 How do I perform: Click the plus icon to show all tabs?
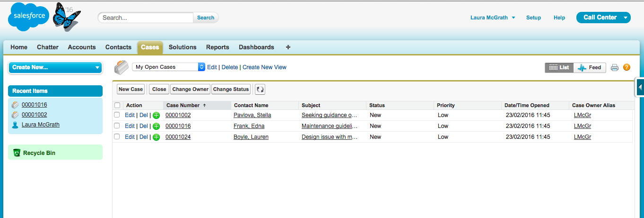click(x=288, y=47)
